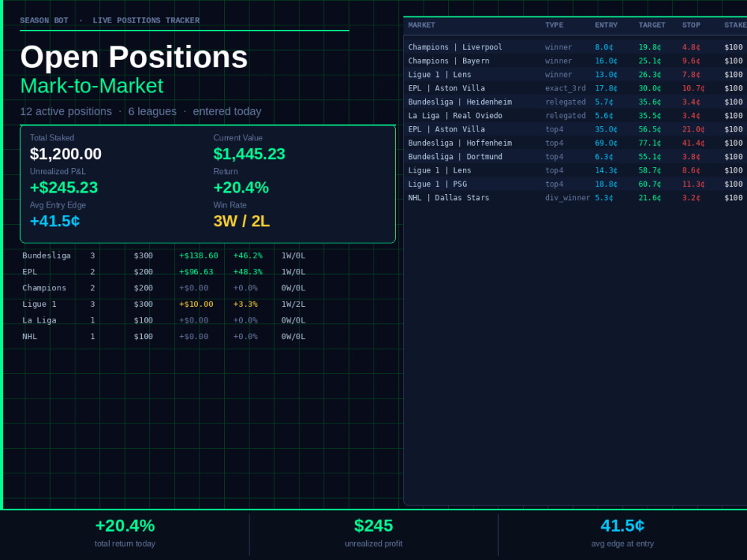Select the Champions league summary row
Screen dimensions: 747x560
164,288
